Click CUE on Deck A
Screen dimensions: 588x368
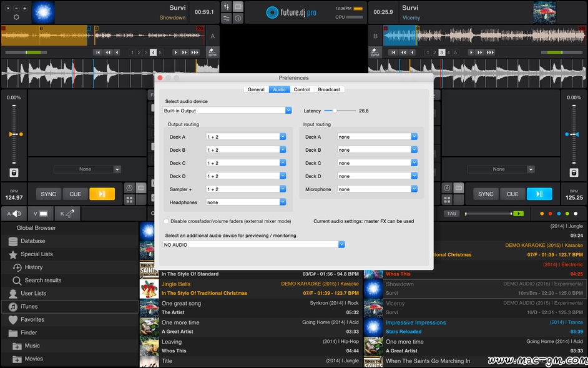click(x=75, y=194)
